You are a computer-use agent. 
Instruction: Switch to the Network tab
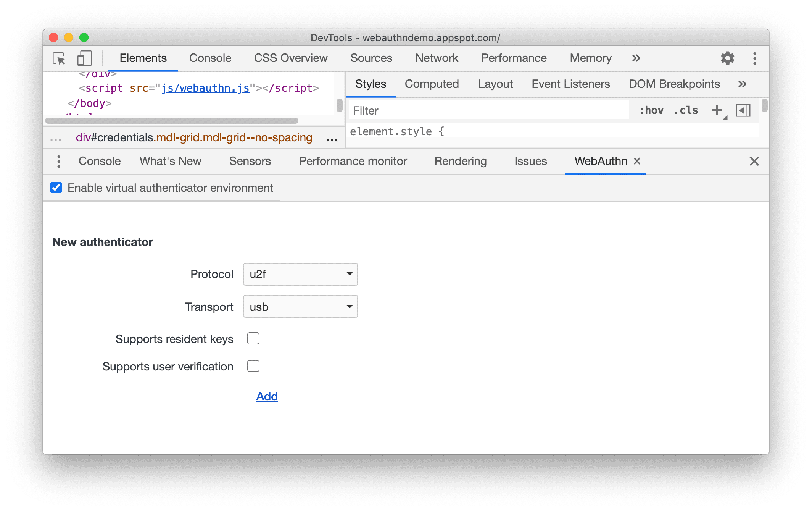tap(435, 58)
